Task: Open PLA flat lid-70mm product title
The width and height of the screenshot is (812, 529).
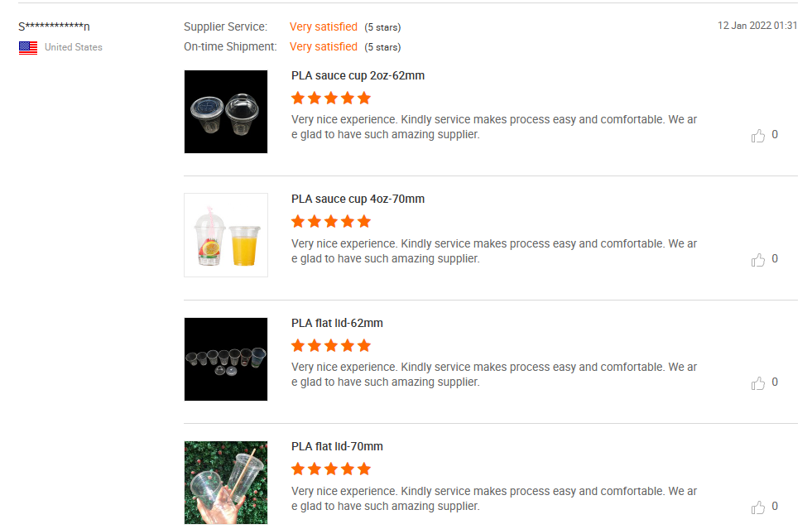Action: pos(337,446)
